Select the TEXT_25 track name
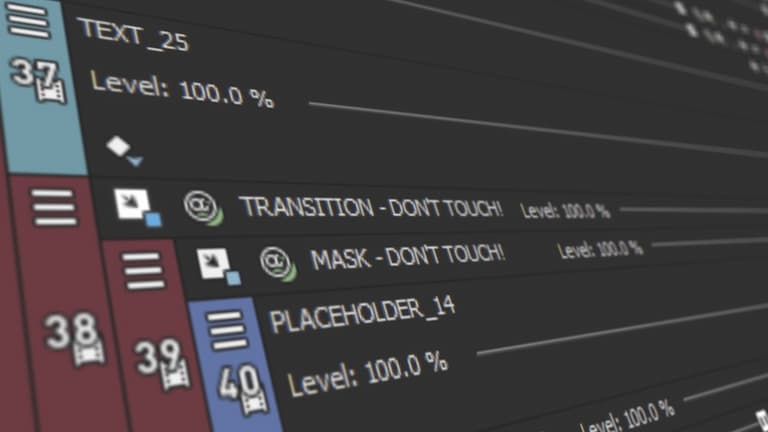The width and height of the screenshot is (768, 432). [133, 34]
